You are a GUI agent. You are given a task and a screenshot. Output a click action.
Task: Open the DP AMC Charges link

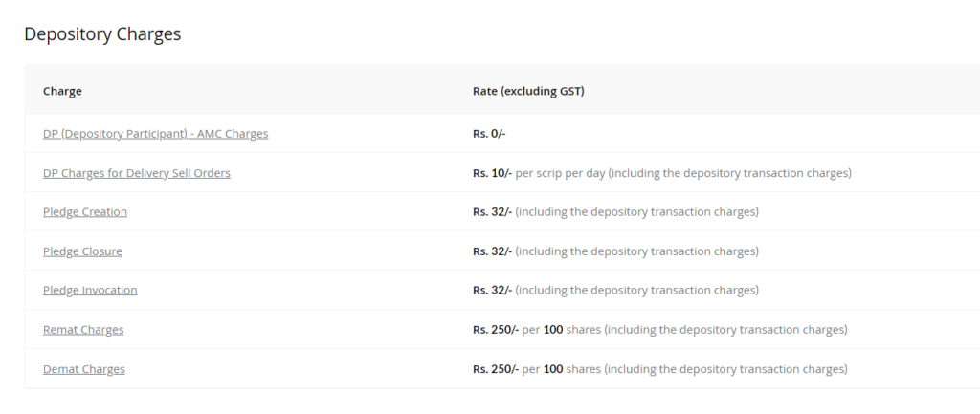tap(155, 134)
